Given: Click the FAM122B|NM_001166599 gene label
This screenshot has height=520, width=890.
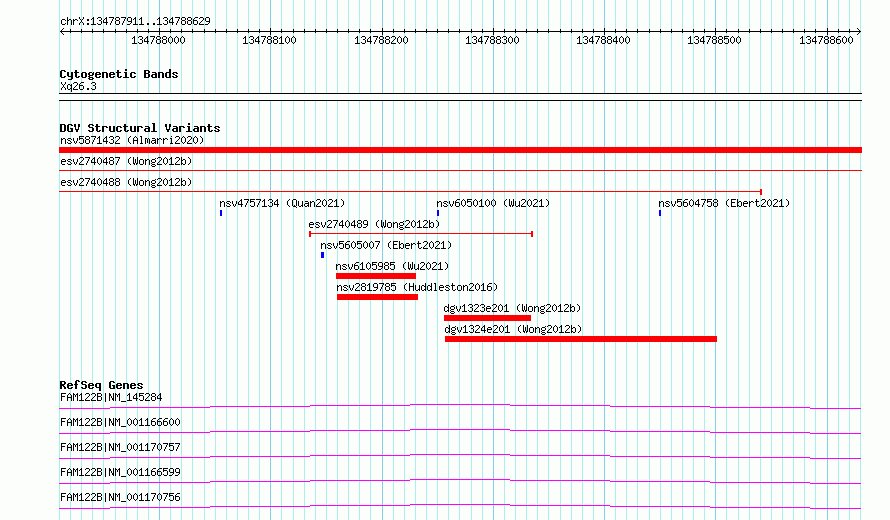Looking at the screenshot, I should pos(120,472).
